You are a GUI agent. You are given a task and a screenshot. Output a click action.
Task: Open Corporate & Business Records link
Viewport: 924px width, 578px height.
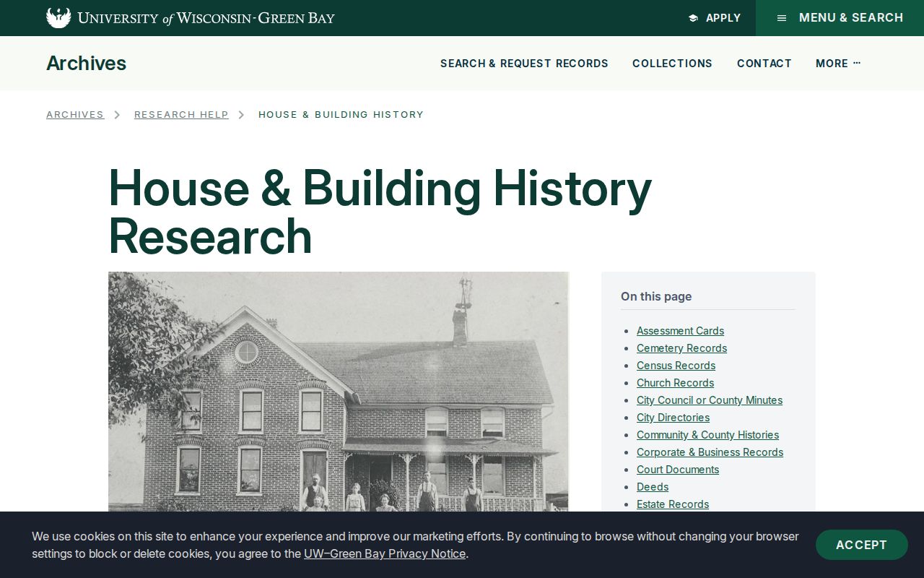coord(710,452)
